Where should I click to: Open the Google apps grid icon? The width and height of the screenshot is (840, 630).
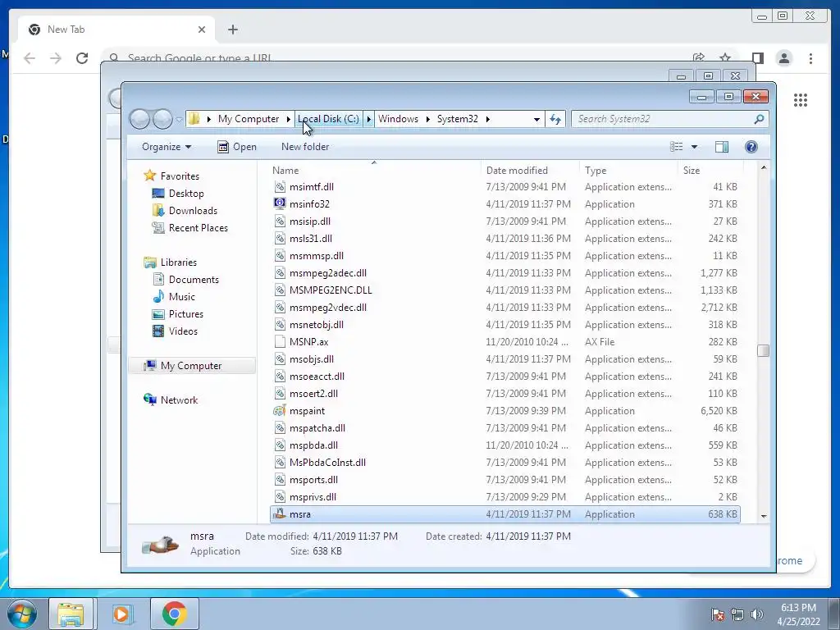(x=801, y=99)
